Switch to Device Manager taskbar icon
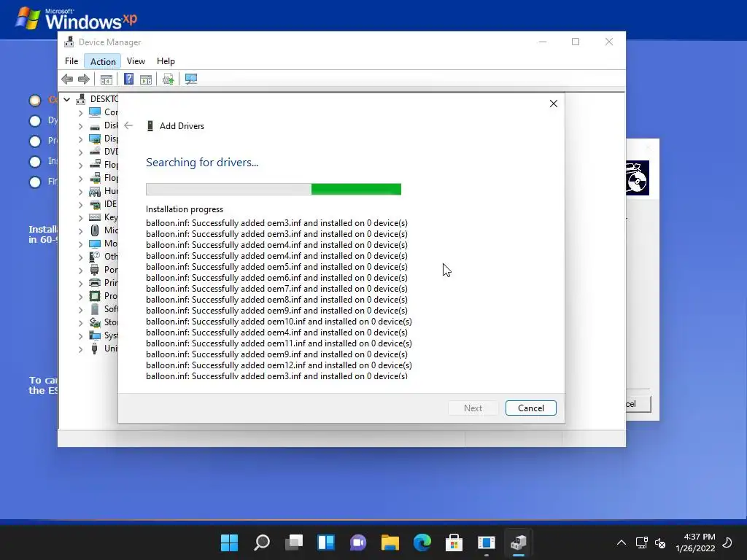Viewport: 747px width, 560px height. (519, 542)
